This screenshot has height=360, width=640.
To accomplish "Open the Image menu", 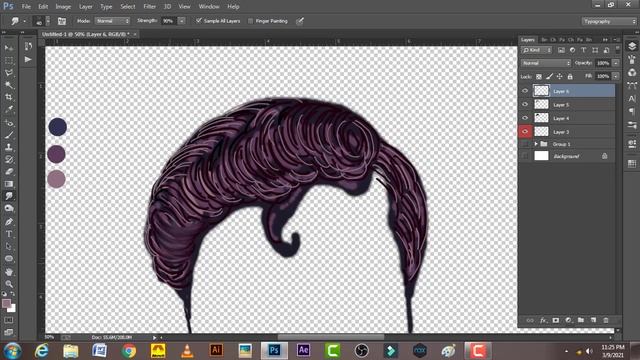I will (x=63, y=7).
